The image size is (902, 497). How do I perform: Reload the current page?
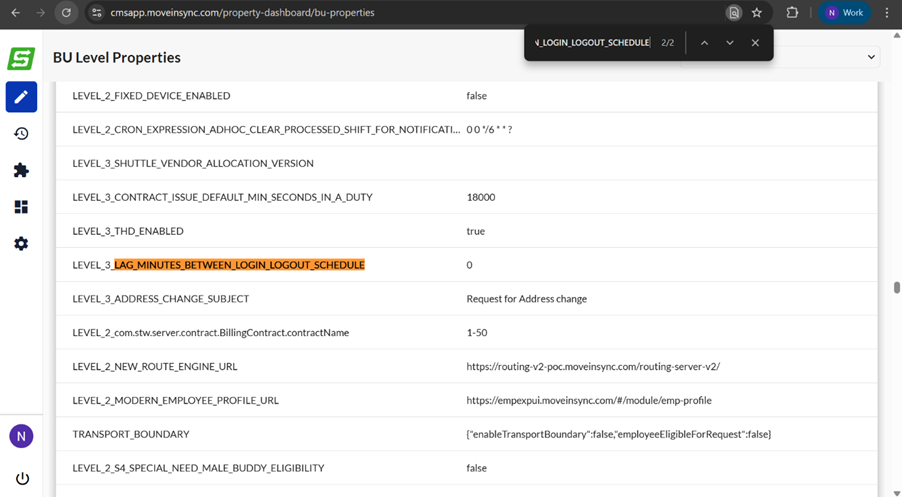[66, 13]
